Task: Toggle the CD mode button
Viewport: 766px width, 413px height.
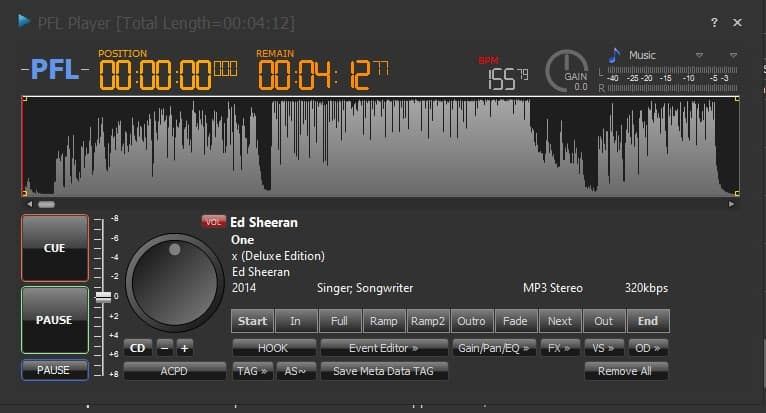Action: [x=138, y=348]
